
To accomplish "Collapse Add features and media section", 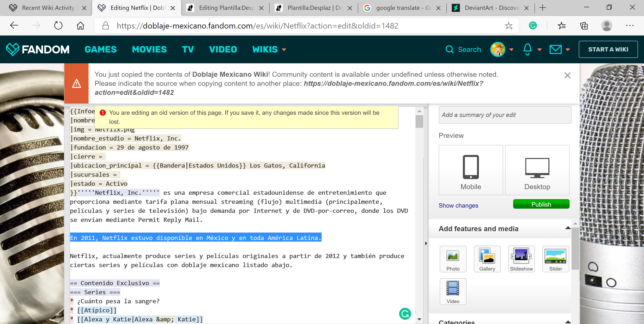I will 568,228.
